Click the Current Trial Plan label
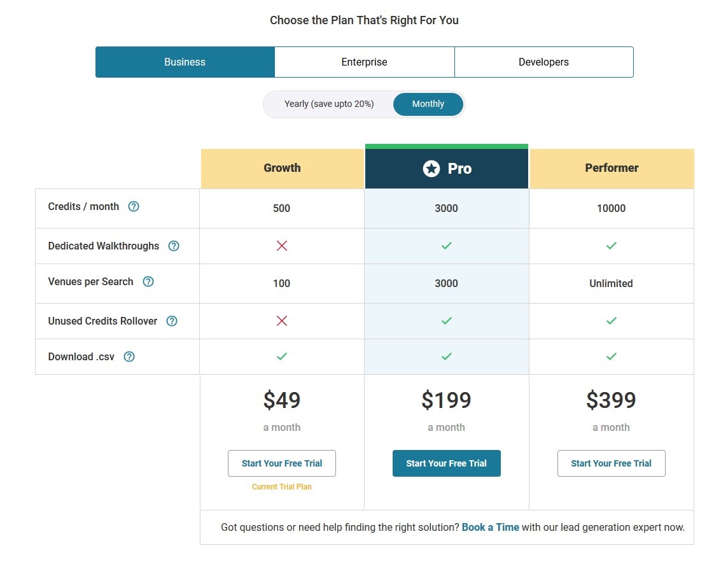 282,487
